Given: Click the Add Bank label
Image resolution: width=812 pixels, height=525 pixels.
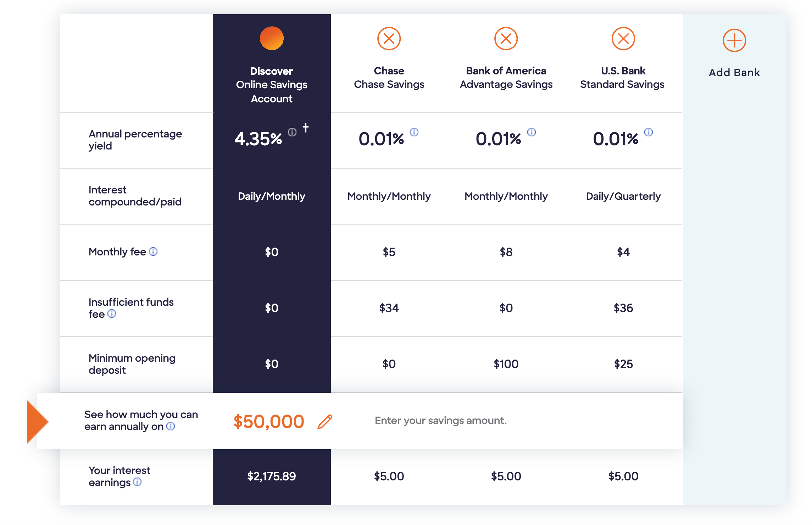Looking at the screenshot, I should tap(734, 73).
